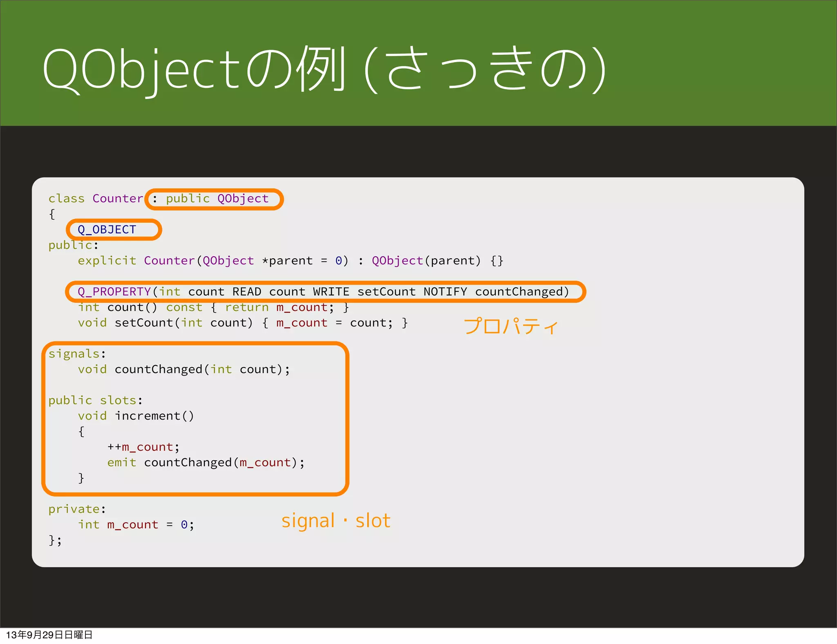The image size is (837, 644).
Task: Click the '++m_count;' statement
Action: 143,447
